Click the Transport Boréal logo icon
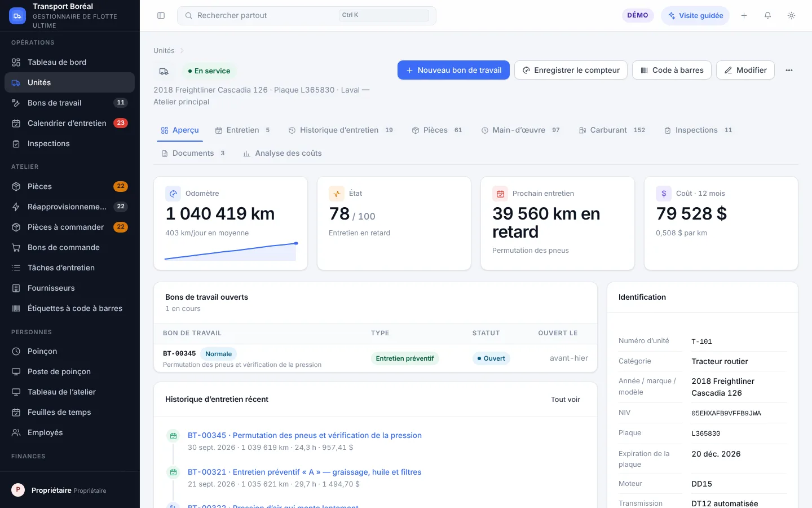 [x=17, y=16]
